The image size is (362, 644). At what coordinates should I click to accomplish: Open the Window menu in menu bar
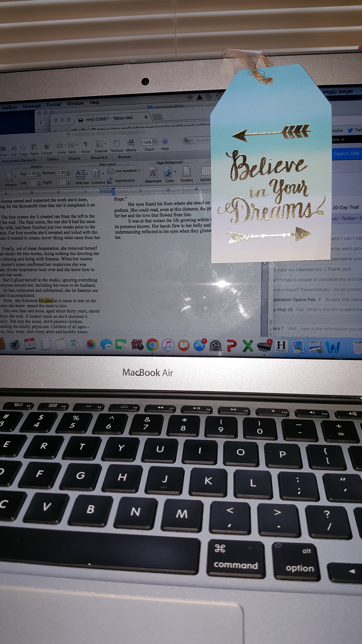click(x=75, y=104)
